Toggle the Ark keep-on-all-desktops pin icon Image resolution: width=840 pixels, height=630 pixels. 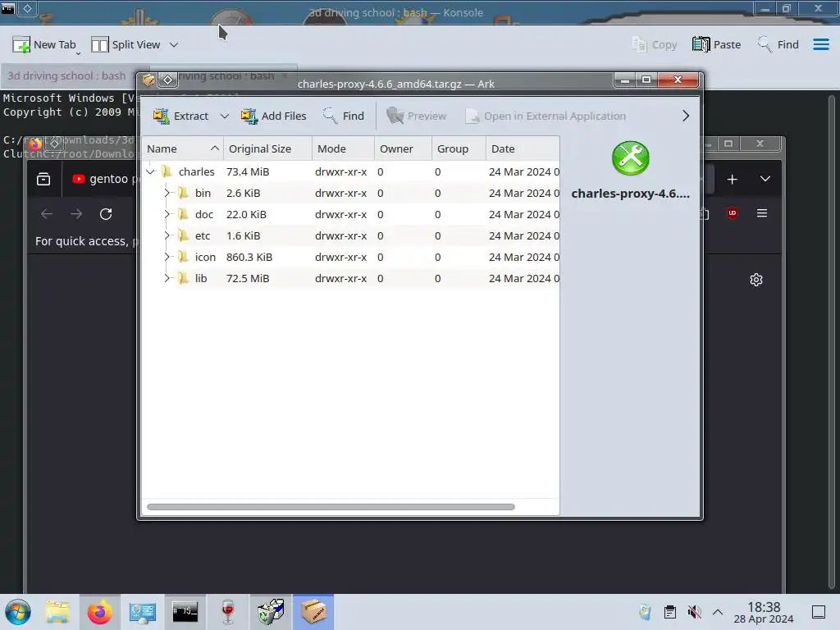[x=167, y=80]
